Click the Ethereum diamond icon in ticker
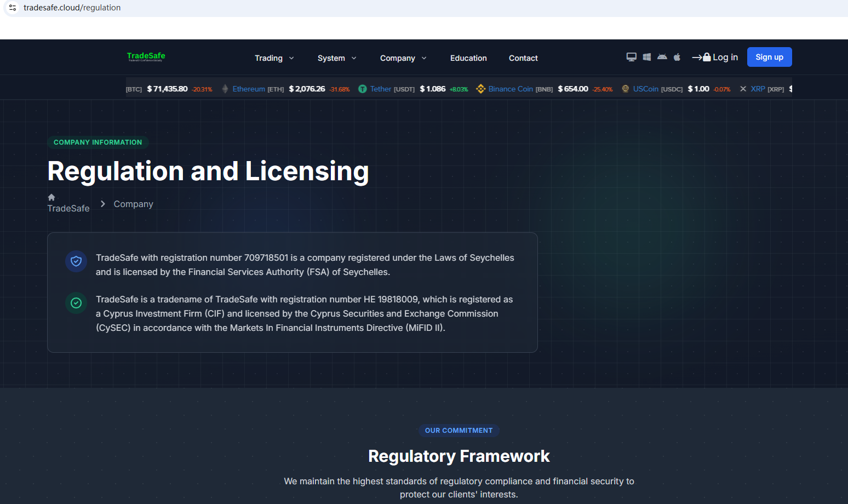848x504 pixels. tap(225, 89)
